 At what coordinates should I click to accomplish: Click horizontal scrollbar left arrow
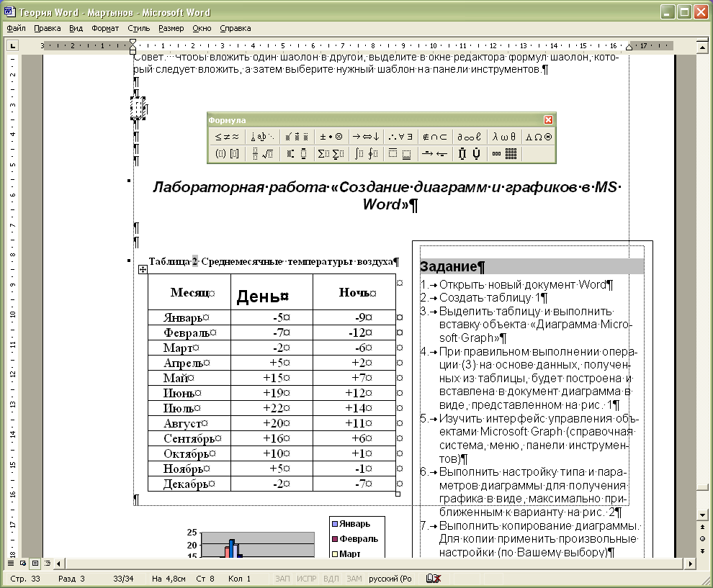[x=58, y=564]
